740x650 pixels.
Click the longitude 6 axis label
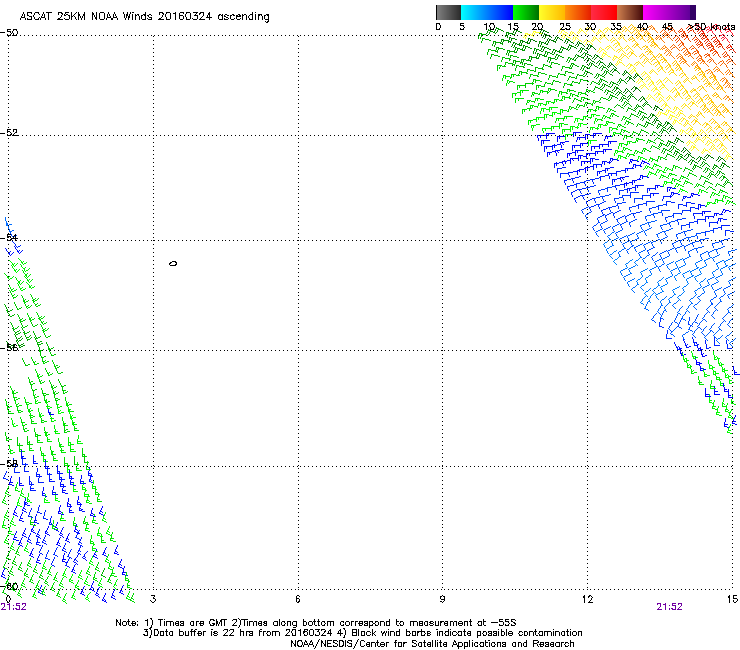[298, 599]
